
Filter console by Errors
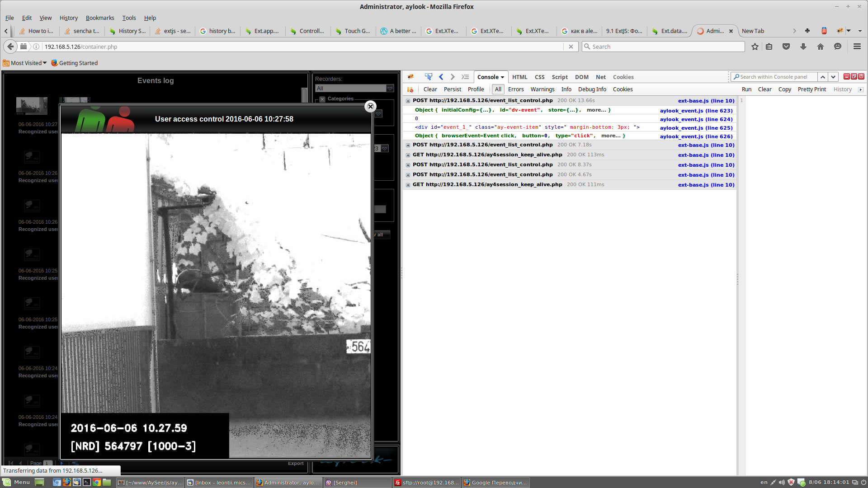click(516, 89)
